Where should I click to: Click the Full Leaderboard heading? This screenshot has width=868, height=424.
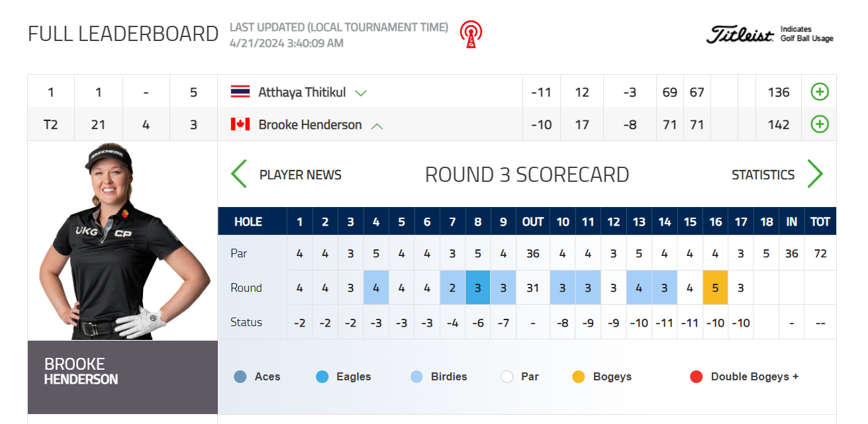click(123, 33)
